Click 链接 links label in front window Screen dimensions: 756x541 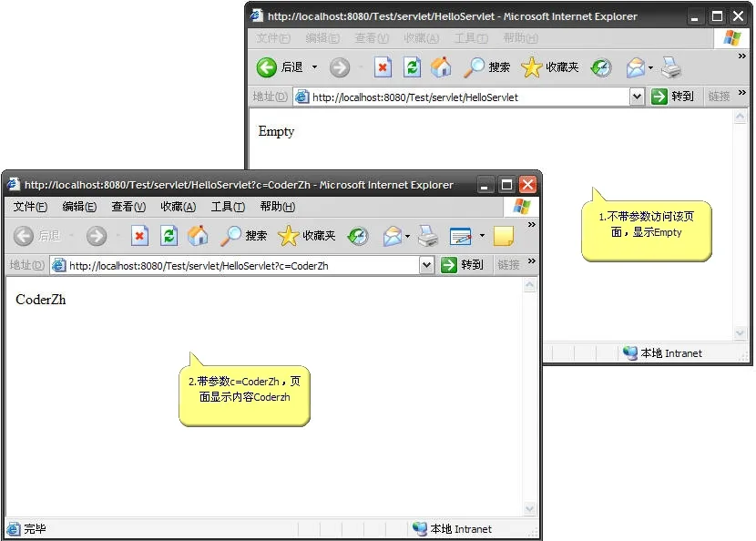click(x=508, y=265)
